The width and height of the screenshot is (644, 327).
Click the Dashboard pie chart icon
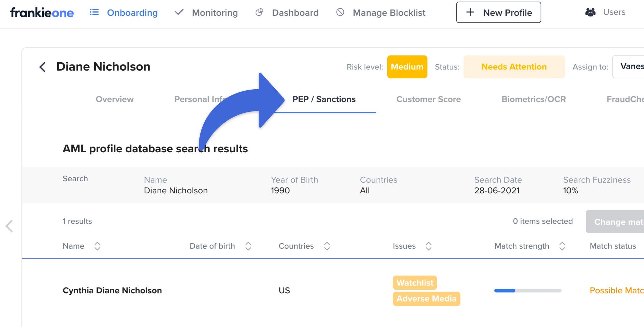[x=259, y=12]
